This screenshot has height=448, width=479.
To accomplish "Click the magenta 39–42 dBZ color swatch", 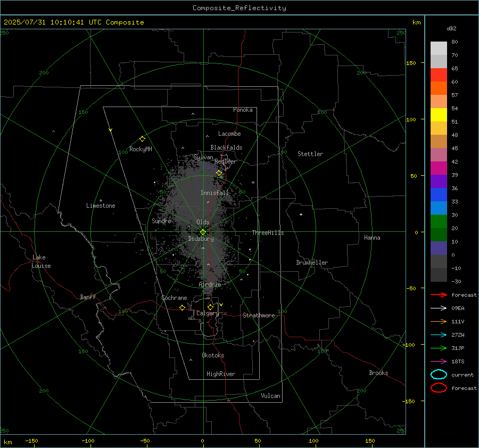I will click(x=439, y=168).
